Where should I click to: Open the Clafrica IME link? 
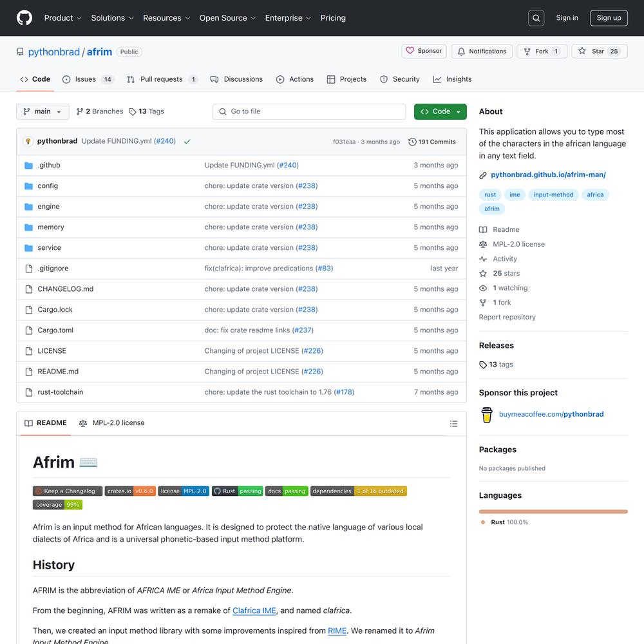point(254,611)
